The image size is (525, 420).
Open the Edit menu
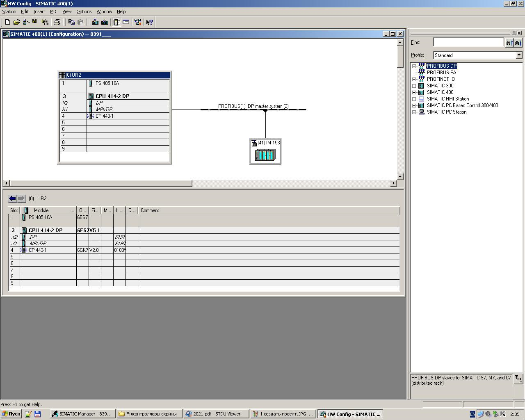25,11
